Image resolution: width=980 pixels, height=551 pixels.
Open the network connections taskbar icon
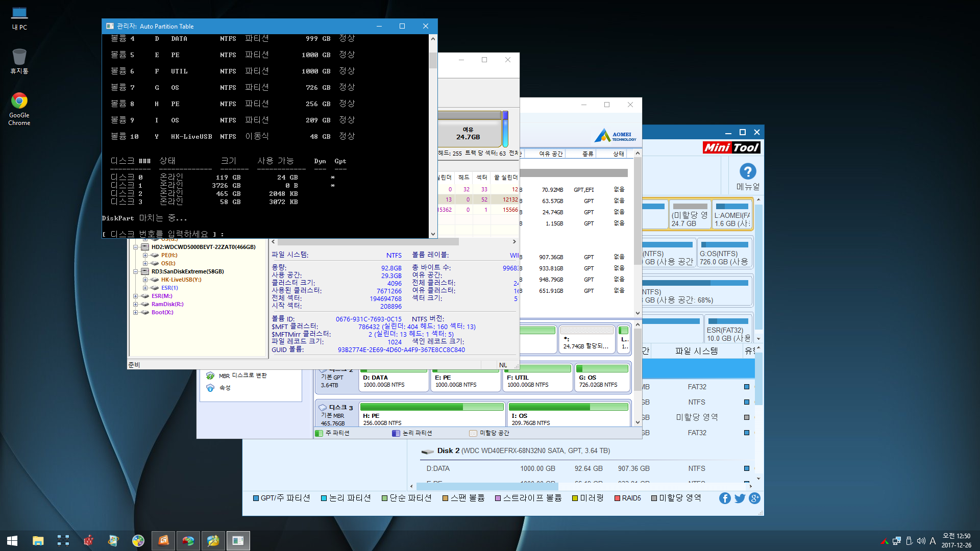(x=63, y=541)
